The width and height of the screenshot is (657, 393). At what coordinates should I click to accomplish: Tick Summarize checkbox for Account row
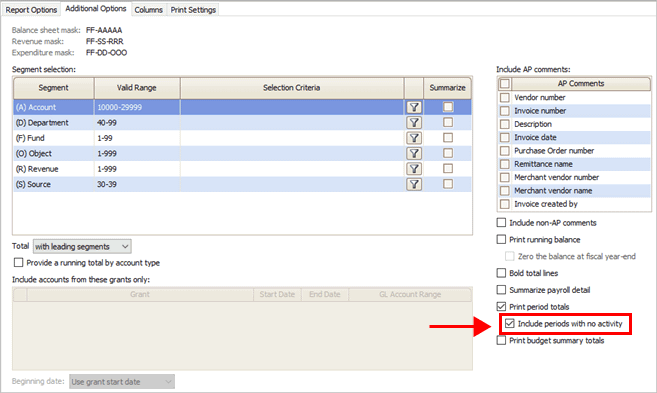click(x=448, y=107)
